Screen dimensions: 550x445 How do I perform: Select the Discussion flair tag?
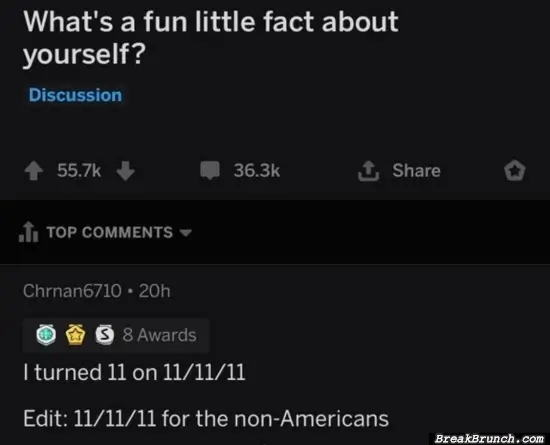click(x=75, y=95)
